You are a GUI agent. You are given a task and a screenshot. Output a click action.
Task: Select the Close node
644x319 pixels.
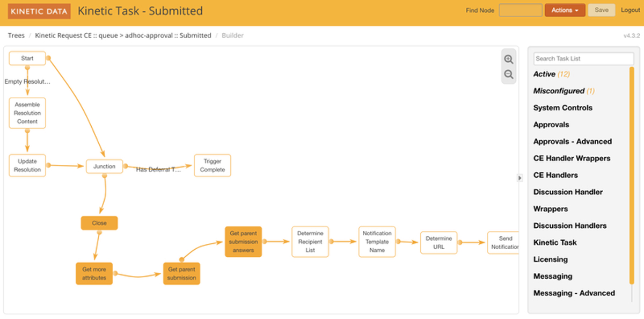tap(99, 223)
